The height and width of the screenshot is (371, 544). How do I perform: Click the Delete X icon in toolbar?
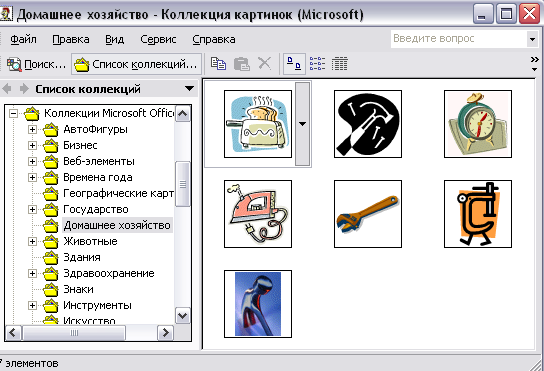click(x=264, y=64)
